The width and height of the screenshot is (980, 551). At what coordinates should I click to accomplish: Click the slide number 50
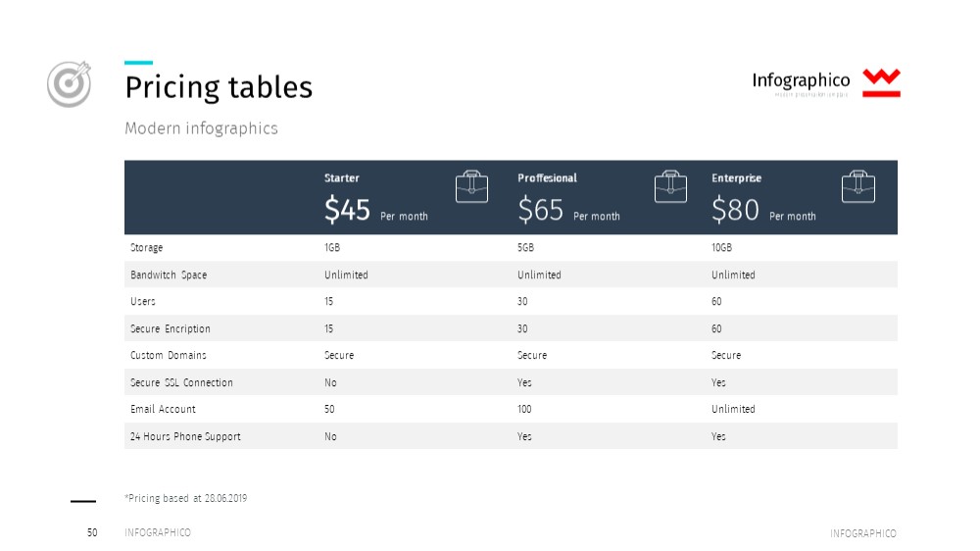92,532
